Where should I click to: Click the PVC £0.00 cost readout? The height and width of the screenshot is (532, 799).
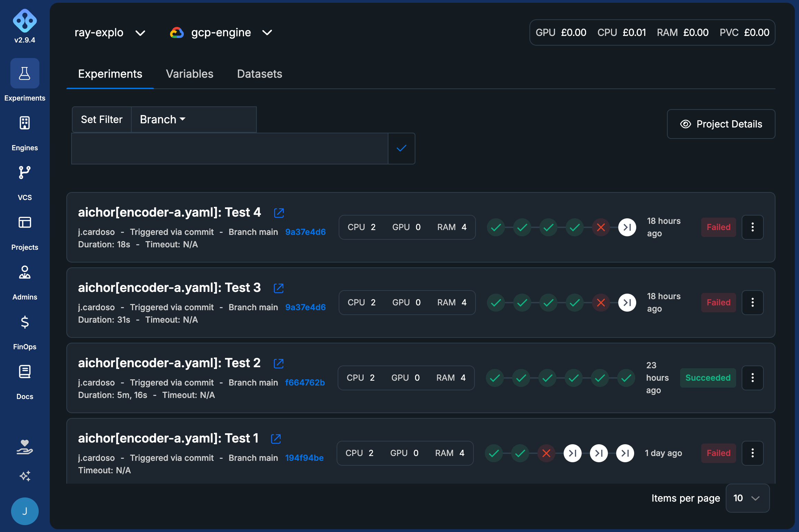point(744,33)
